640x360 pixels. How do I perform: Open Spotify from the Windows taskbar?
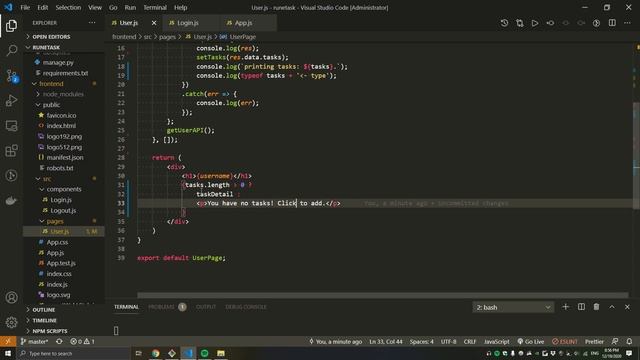204,353
